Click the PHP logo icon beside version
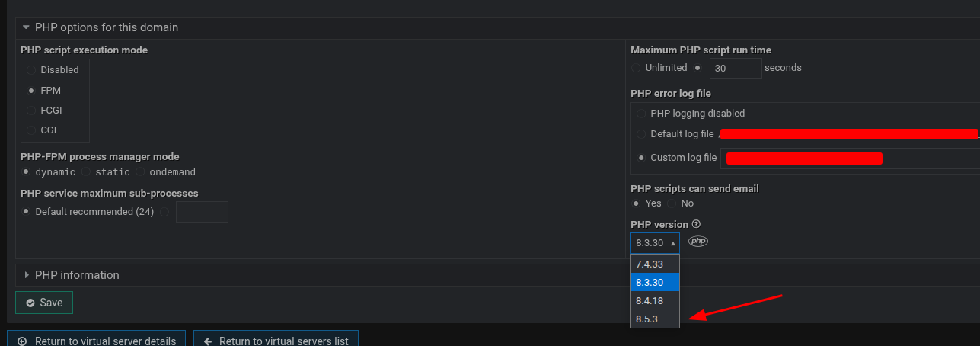The image size is (980, 346). pos(697,242)
